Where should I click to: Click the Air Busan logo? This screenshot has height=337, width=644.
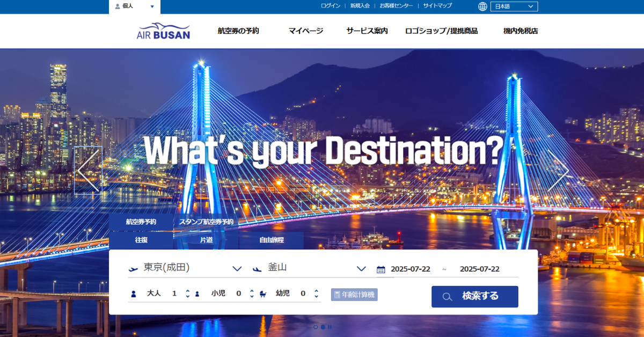click(x=164, y=31)
